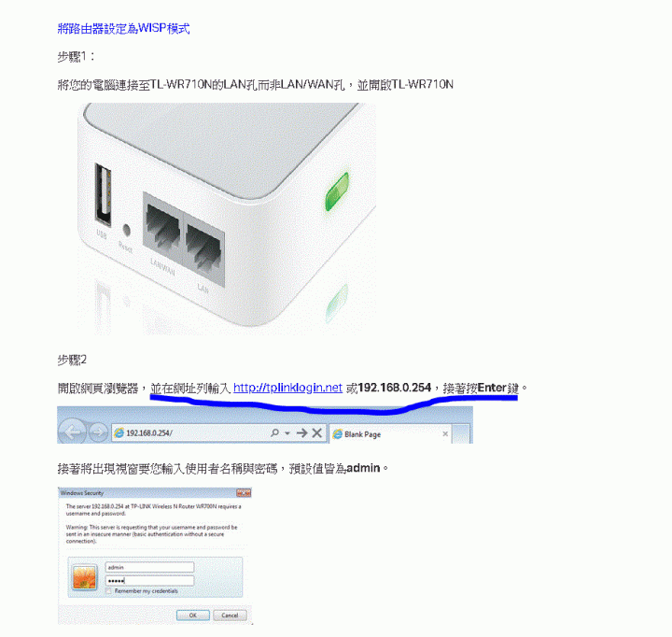The image size is (672, 637).
Task: Click the Internet Explorer icon in address bar
Action: click(x=119, y=433)
